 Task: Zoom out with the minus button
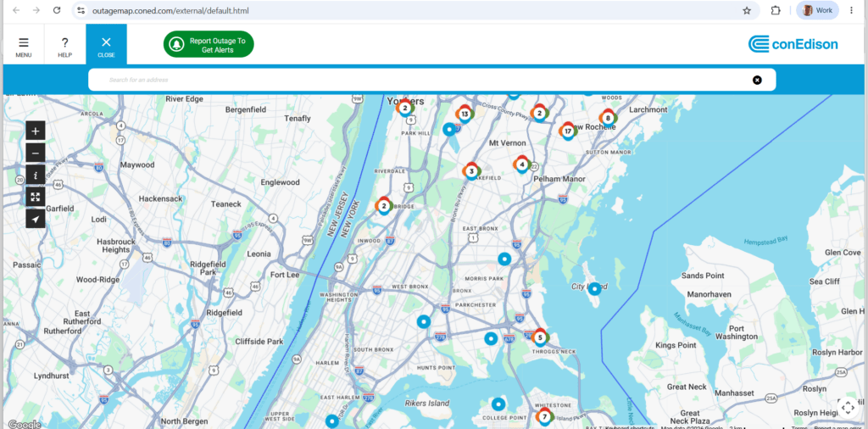[x=36, y=153]
